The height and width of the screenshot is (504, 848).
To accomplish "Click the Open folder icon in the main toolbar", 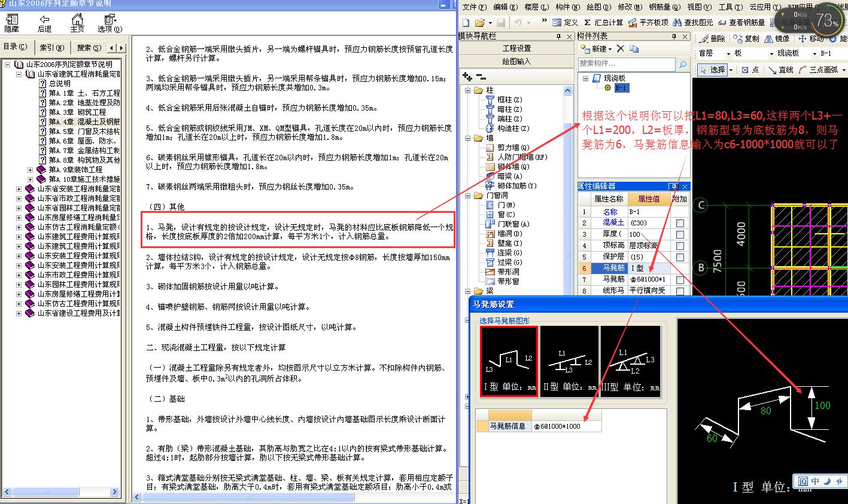I will pos(480,23).
